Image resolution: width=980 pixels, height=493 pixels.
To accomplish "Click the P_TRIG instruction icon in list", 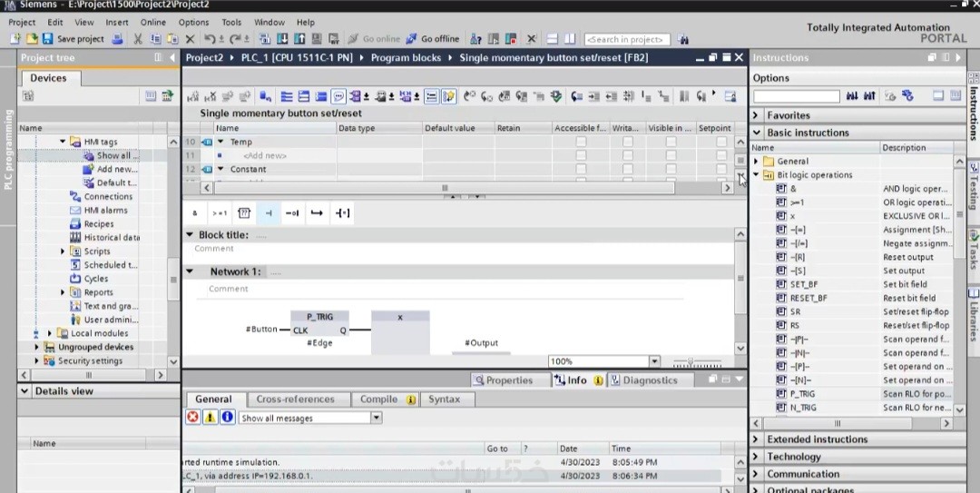I will click(x=781, y=393).
